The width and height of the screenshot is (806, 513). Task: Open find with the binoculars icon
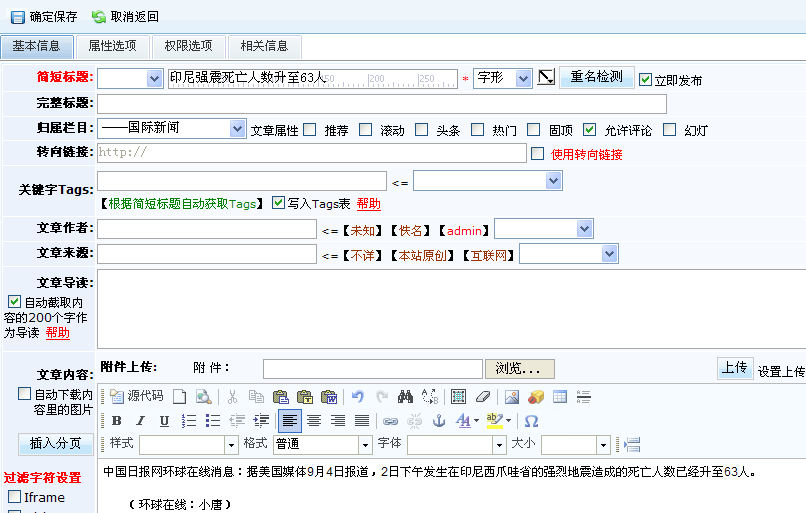(x=405, y=396)
